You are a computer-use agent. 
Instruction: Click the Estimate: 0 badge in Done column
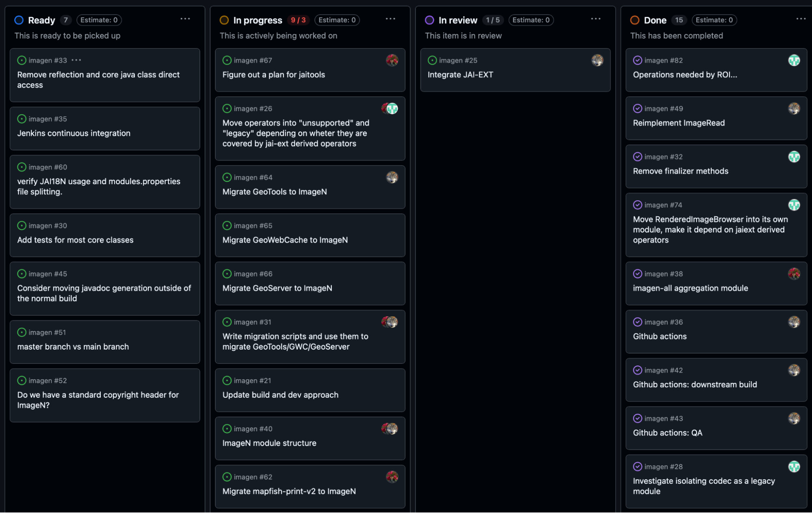(x=714, y=20)
